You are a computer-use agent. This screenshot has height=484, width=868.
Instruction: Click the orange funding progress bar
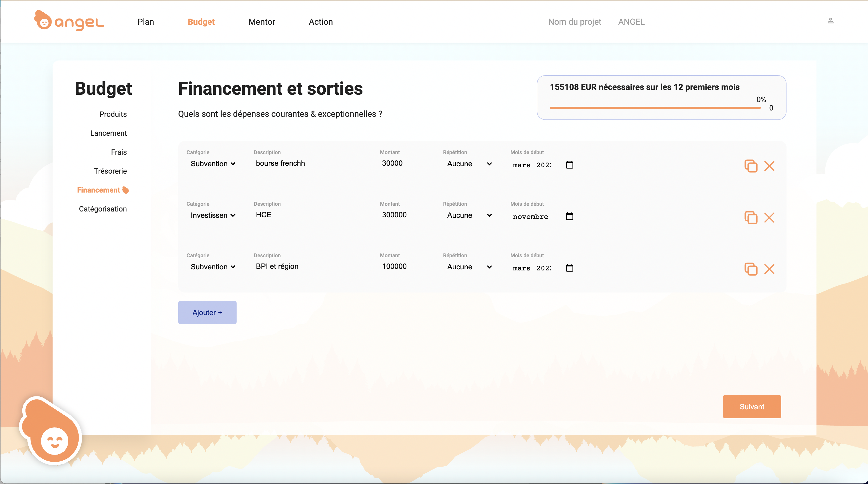[x=655, y=108]
